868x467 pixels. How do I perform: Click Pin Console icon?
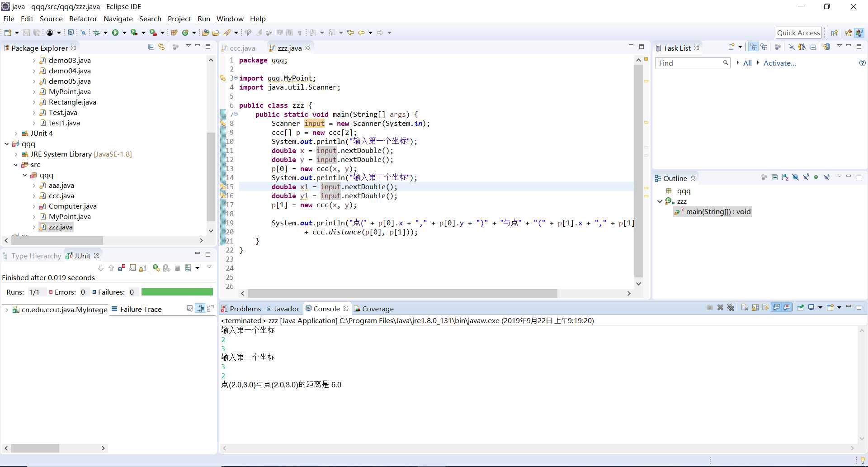tap(800, 308)
